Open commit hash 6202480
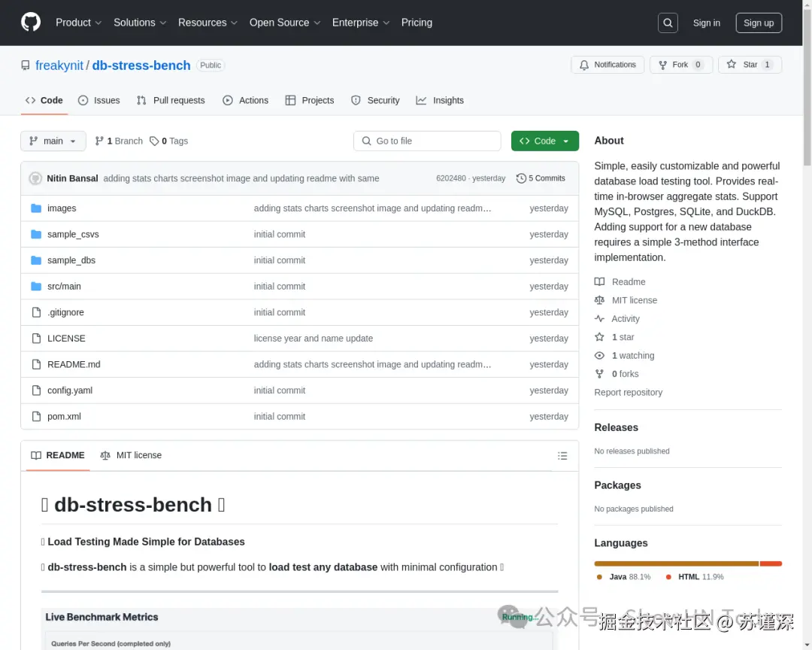The height and width of the screenshot is (650, 812). (x=450, y=178)
